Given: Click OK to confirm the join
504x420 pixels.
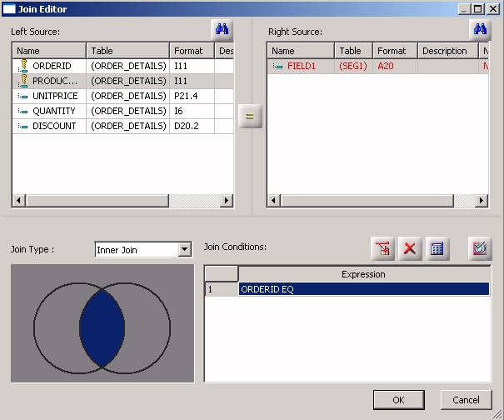Looking at the screenshot, I should pos(398,400).
